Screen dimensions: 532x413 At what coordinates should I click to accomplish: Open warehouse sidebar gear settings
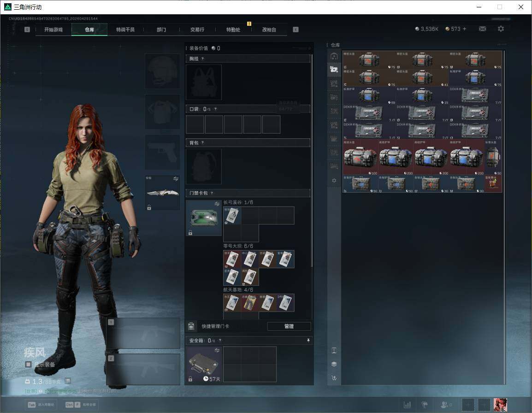point(334,181)
